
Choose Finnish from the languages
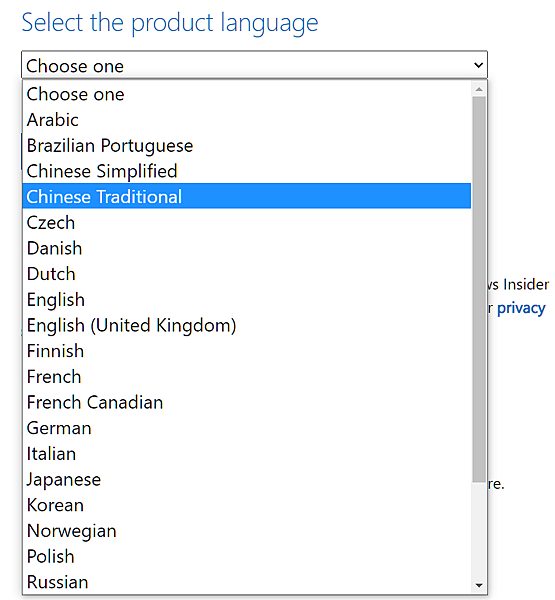click(x=246, y=351)
